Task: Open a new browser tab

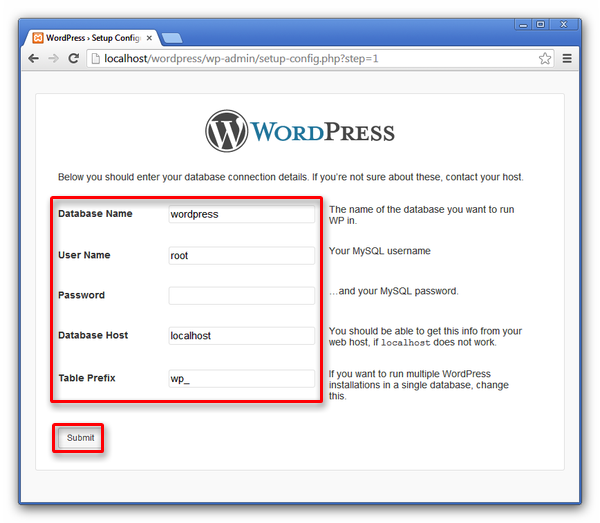Action: pyautogui.click(x=171, y=38)
